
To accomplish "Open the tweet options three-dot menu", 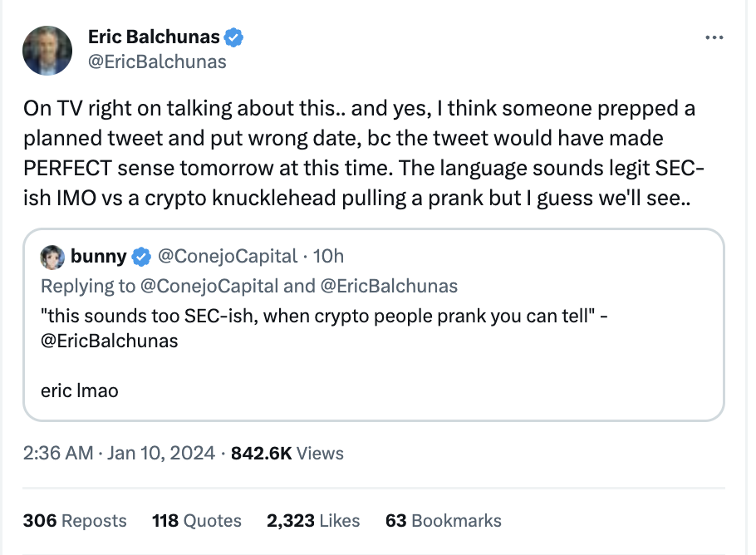I will tap(713, 37).
